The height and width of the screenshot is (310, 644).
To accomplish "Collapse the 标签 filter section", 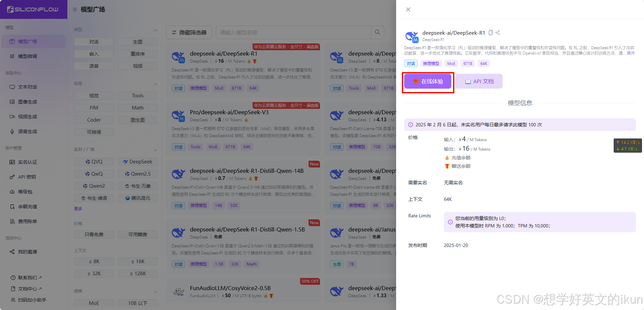I will tap(156, 84).
